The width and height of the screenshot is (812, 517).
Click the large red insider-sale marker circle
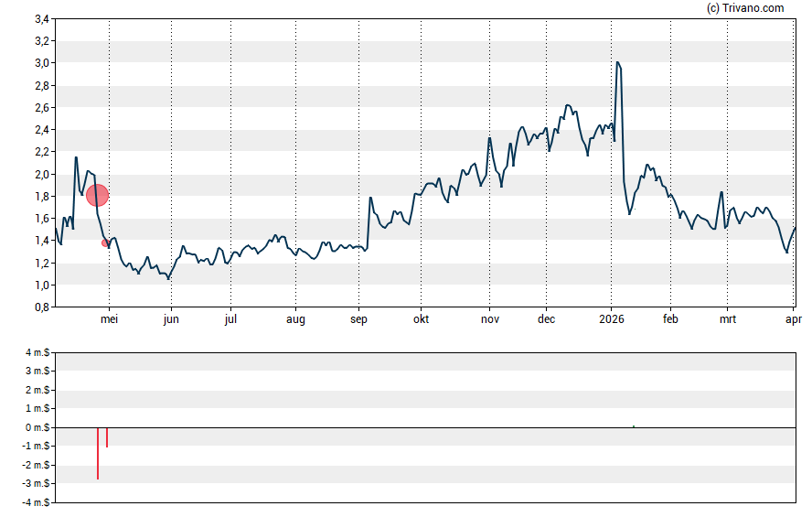coord(97,195)
